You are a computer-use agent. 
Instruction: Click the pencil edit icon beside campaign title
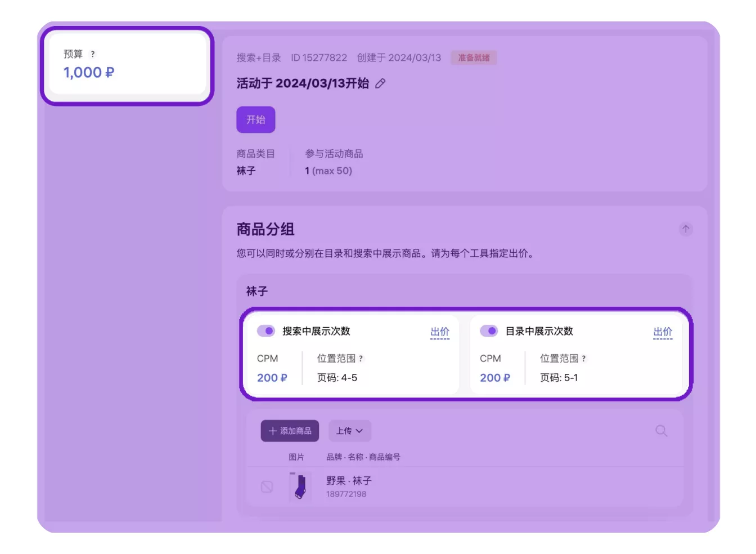(380, 83)
